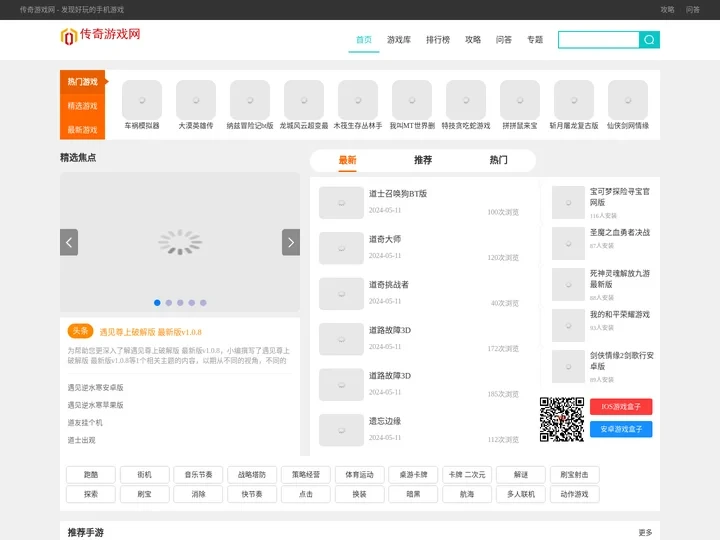Image resolution: width=720 pixels, height=540 pixels.
Task: Open the 问答 main nav item
Action: coord(504,39)
